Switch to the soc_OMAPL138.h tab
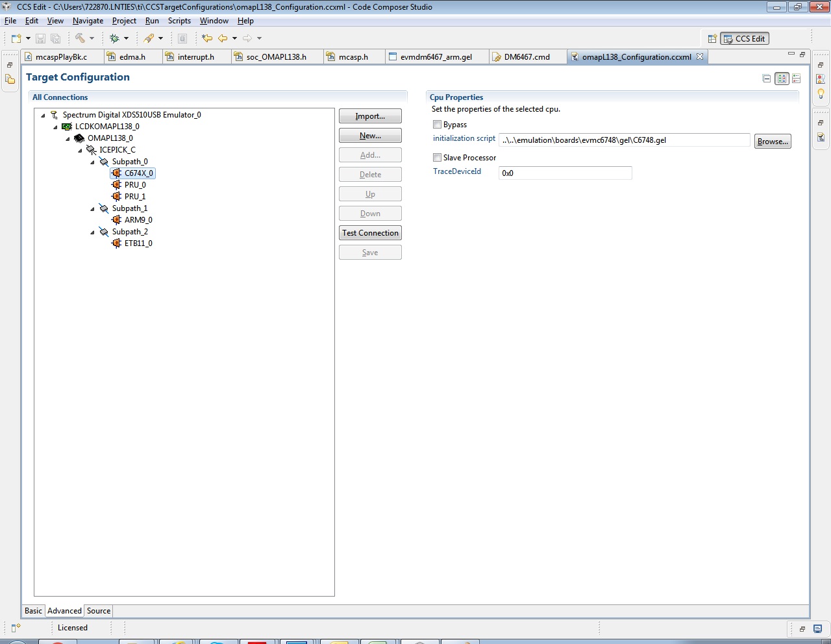The image size is (831, 644). [276, 56]
